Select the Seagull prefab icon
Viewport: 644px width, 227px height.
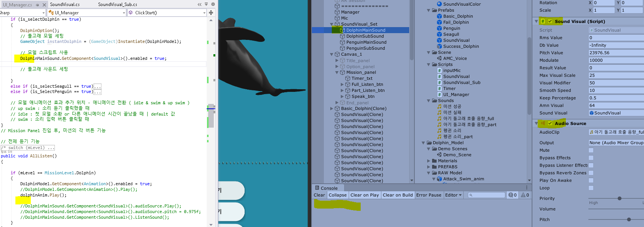(439, 34)
